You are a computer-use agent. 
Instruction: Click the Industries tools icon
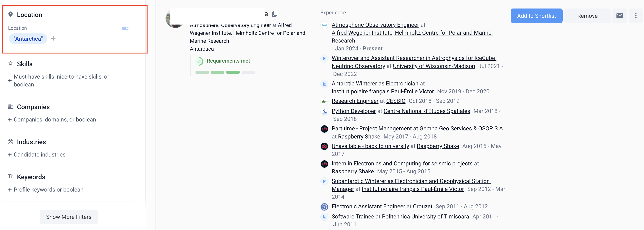click(x=11, y=142)
